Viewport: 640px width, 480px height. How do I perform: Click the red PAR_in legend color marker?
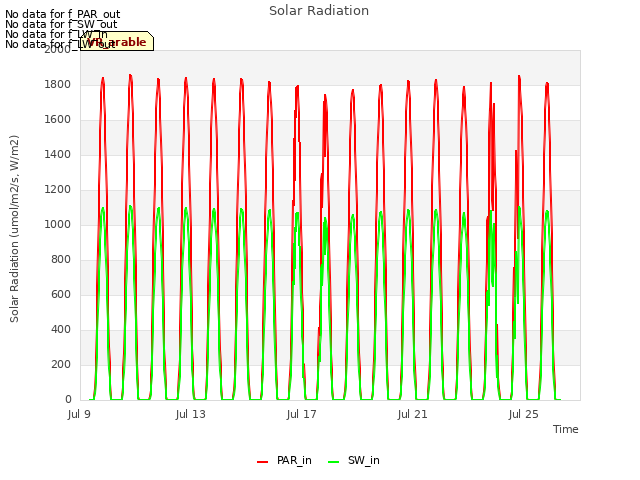point(262,462)
